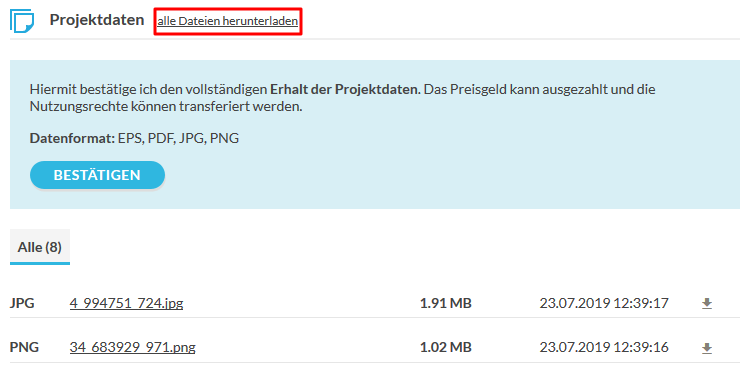Screen dimensions: 747x371
Task: Open the 4_994751_724.jpg file link
Action: tap(126, 303)
